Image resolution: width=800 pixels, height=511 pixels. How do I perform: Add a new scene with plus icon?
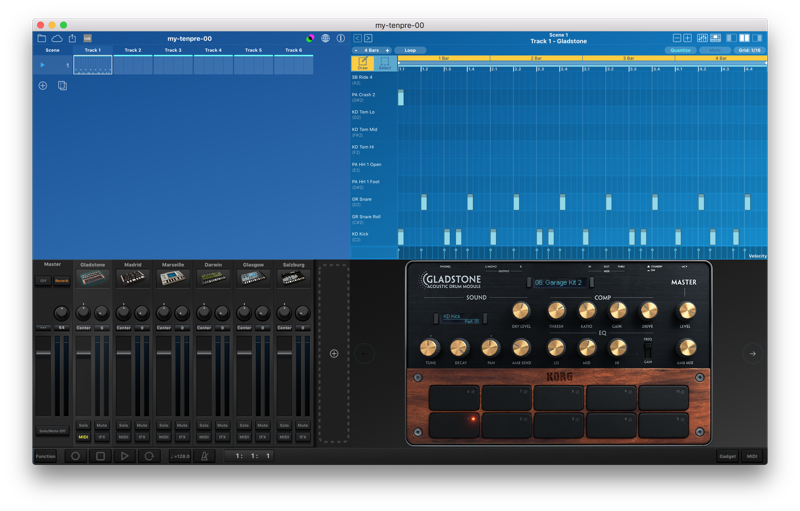point(43,86)
